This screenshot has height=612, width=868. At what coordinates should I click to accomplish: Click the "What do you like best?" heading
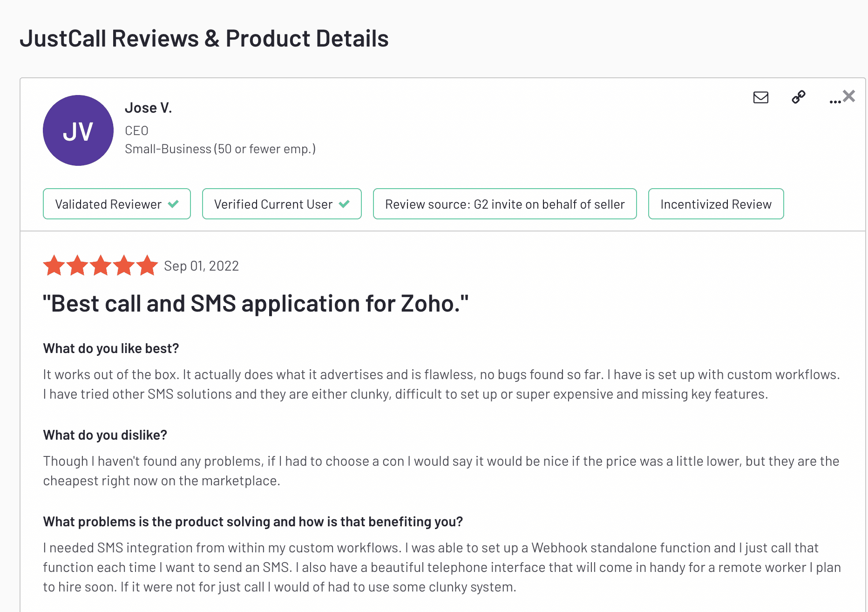[x=111, y=348]
